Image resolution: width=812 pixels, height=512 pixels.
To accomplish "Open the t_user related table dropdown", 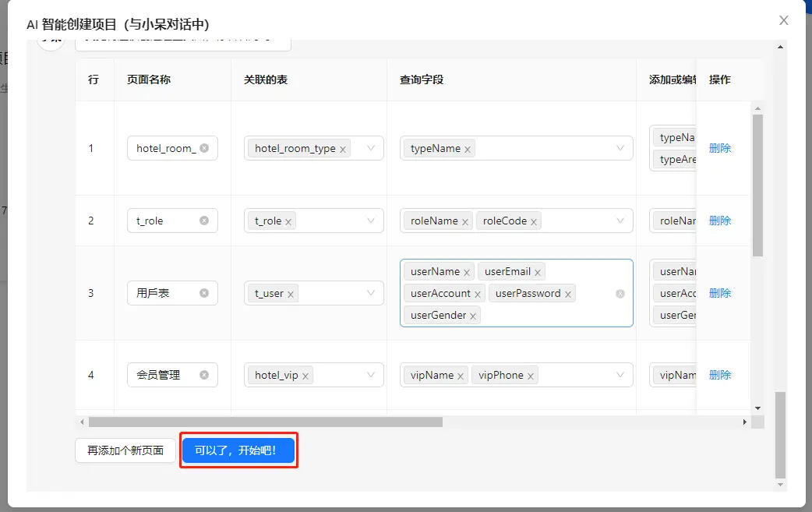I will (371, 293).
